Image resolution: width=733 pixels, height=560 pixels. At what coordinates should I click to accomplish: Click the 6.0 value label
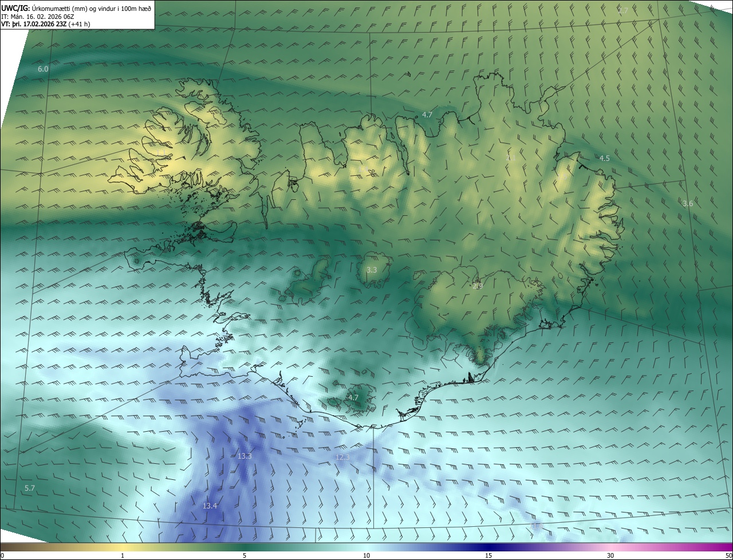click(43, 69)
